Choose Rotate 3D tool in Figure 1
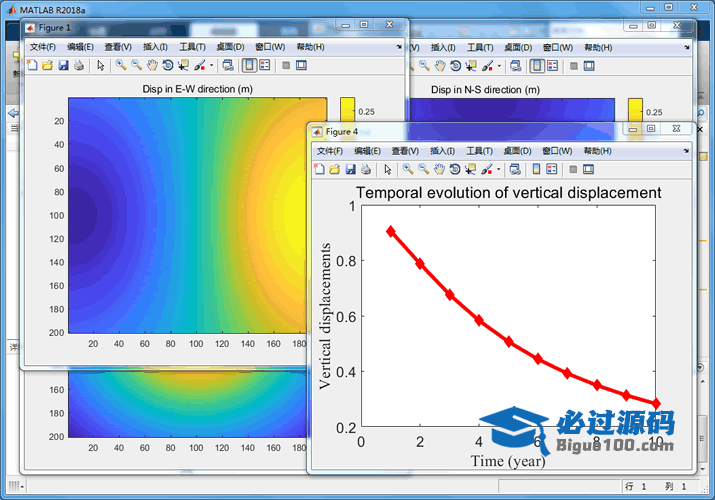The height and width of the screenshot is (500, 715). click(168, 66)
